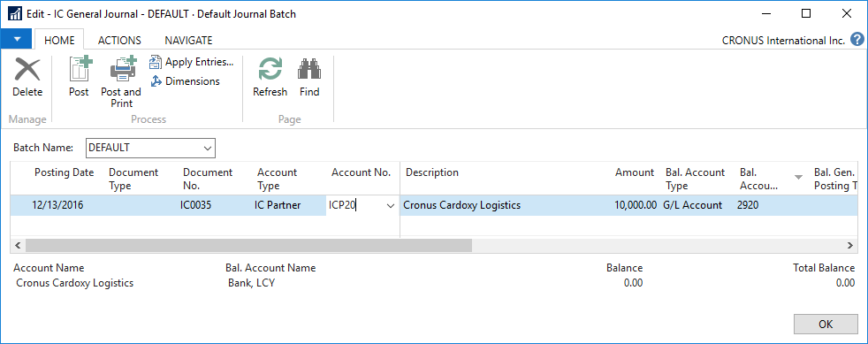Click the Find binoculars icon
Viewport: 868px width, 344px height.
click(x=309, y=71)
